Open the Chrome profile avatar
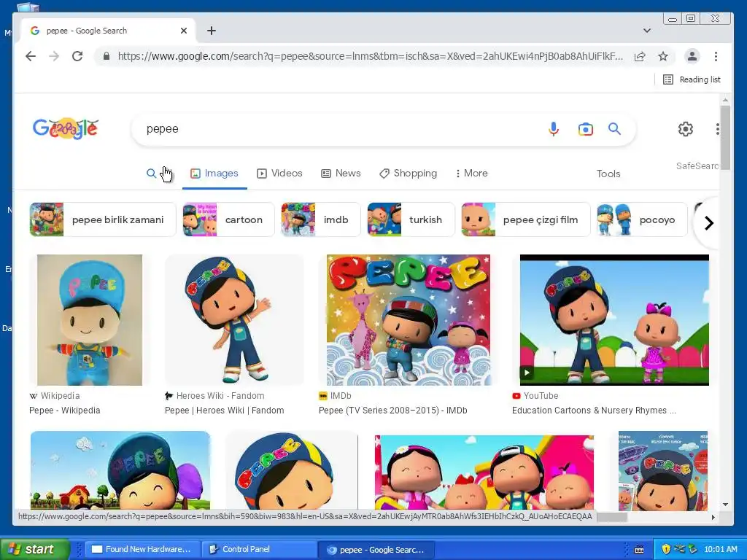Image resolution: width=747 pixels, height=560 pixels. pyautogui.click(x=692, y=56)
